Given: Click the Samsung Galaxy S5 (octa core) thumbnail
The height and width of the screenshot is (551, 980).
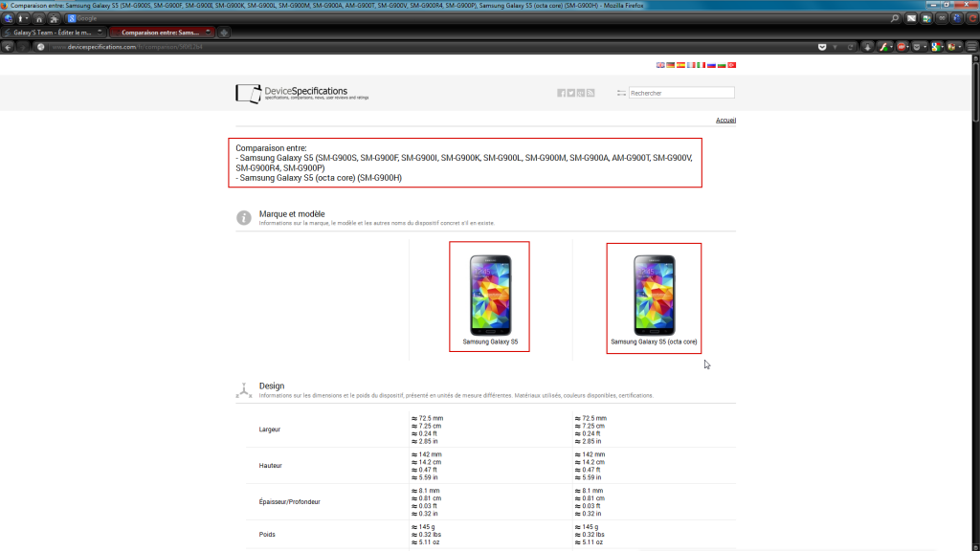Looking at the screenshot, I should point(655,295).
